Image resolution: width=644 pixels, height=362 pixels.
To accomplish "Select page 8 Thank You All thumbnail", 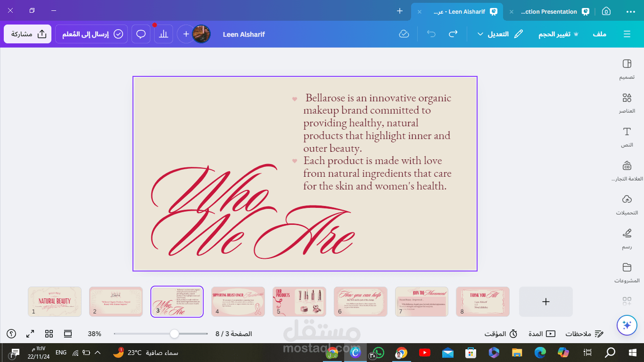I will [x=483, y=302].
